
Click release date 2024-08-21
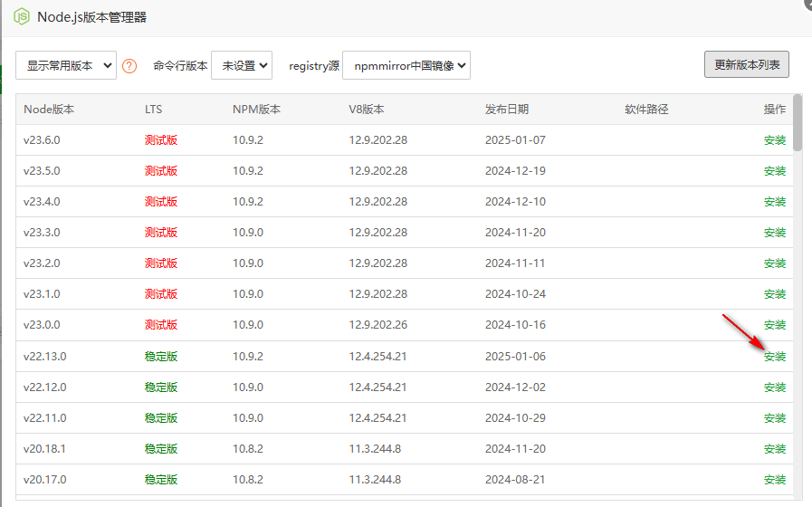click(x=515, y=480)
